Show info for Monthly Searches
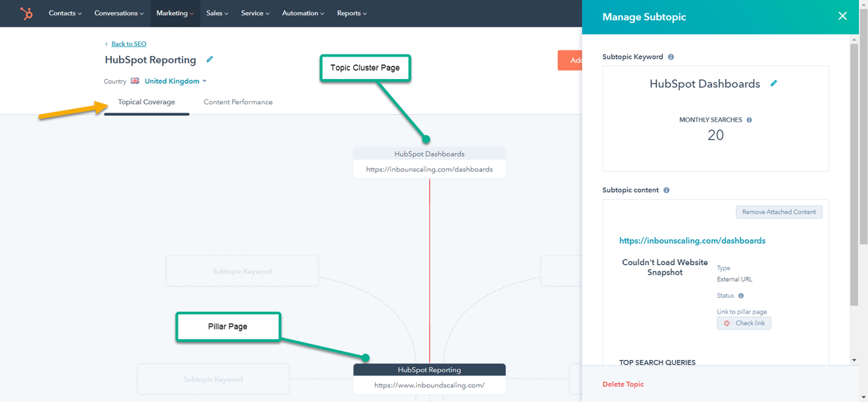Screen dimensions: 868x402 click(749, 120)
